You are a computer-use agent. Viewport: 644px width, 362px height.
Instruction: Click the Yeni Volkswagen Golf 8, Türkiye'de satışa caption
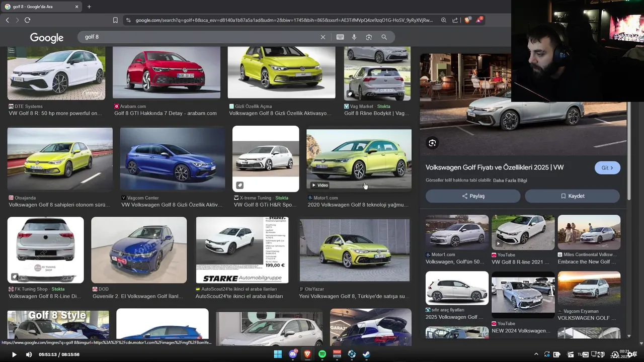pyautogui.click(x=354, y=297)
